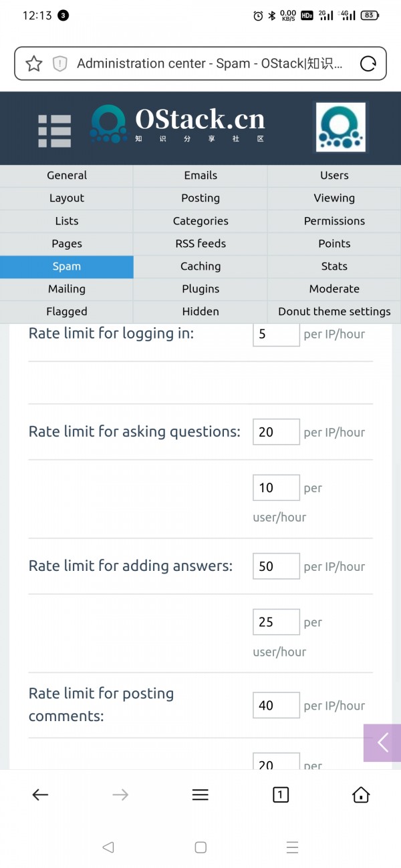401x868 pixels.
Task: Open the Moderate section
Action: pos(334,289)
